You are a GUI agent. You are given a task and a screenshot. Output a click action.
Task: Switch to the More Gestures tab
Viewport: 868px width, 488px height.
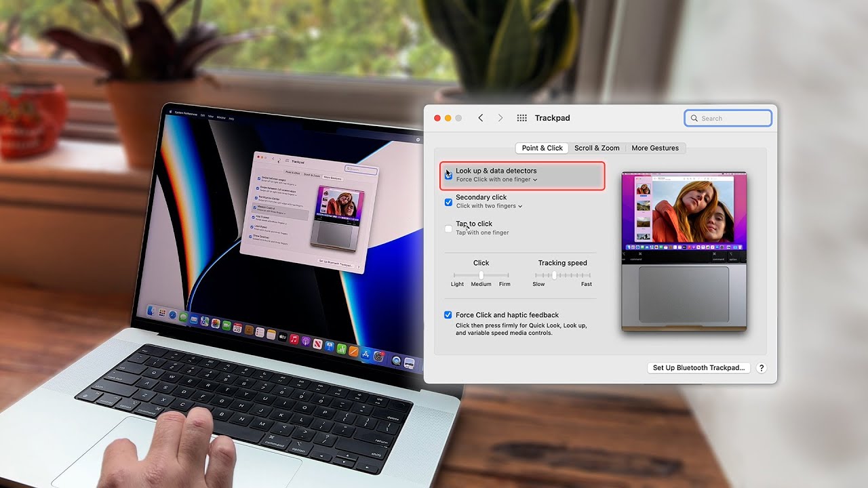tap(655, 148)
